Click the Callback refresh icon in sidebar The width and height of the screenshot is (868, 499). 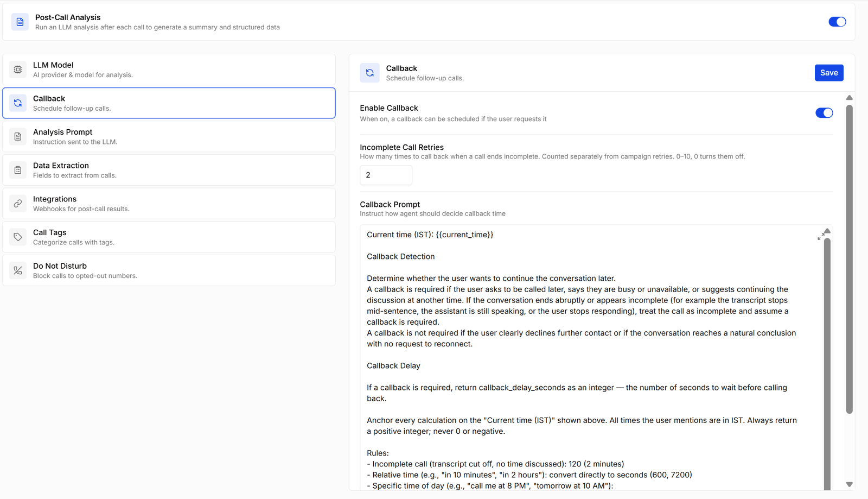pyautogui.click(x=18, y=103)
